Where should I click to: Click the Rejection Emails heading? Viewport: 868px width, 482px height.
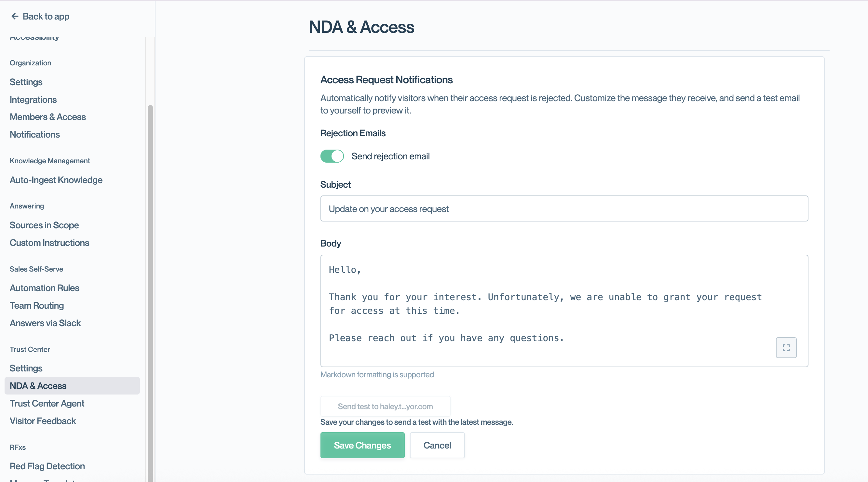point(353,133)
